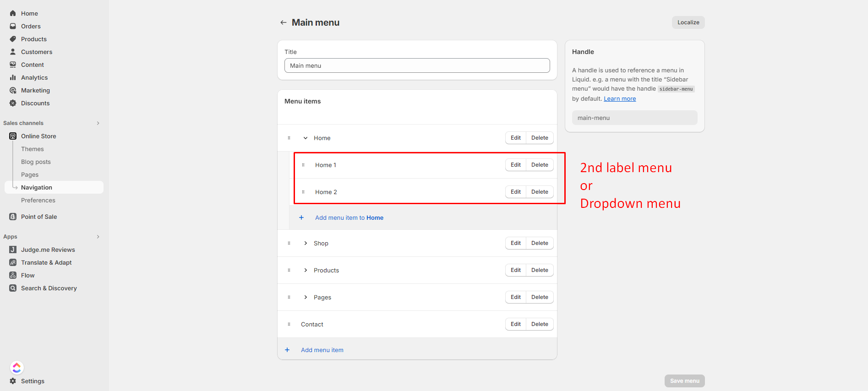The width and height of the screenshot is (868, 391).
Task: Click the sidebar-menu code text
Action: [676, 89]
